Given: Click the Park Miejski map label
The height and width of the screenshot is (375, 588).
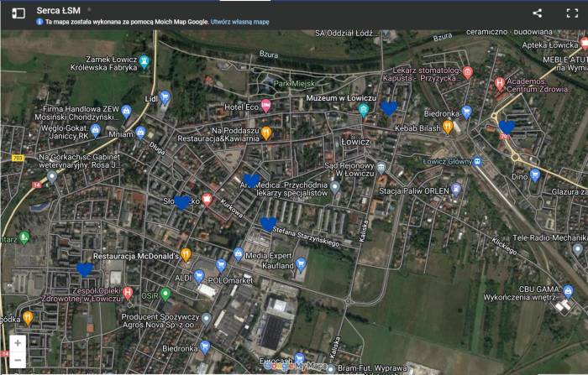Looking at the screenshot, I should [x=295, y=84].
